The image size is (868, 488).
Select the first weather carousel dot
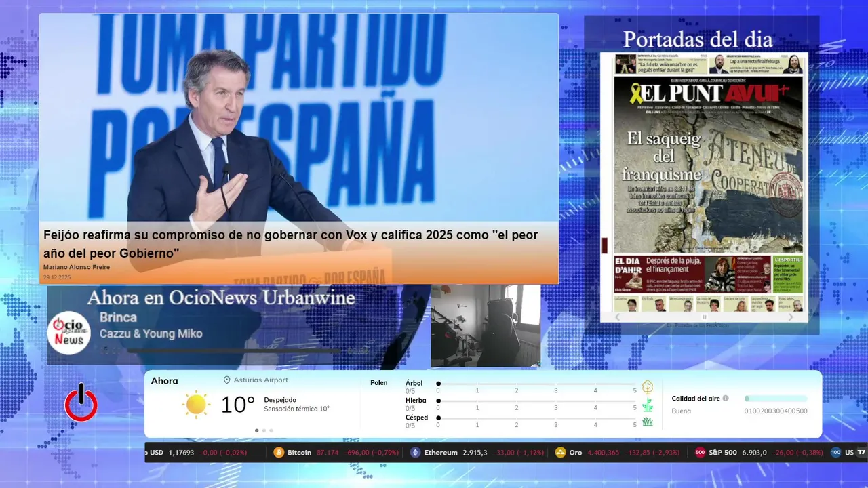pos(256,430)
